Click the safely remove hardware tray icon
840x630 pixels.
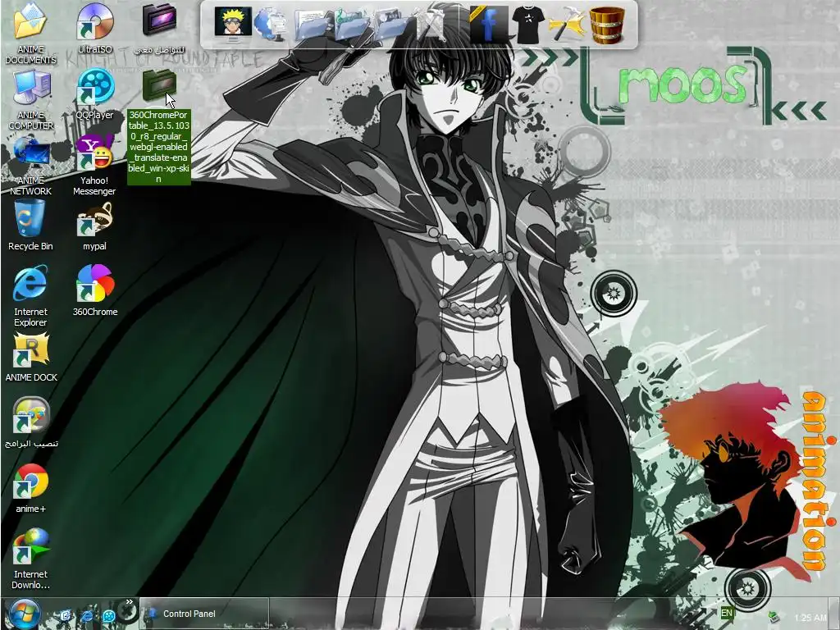(773, 617)
